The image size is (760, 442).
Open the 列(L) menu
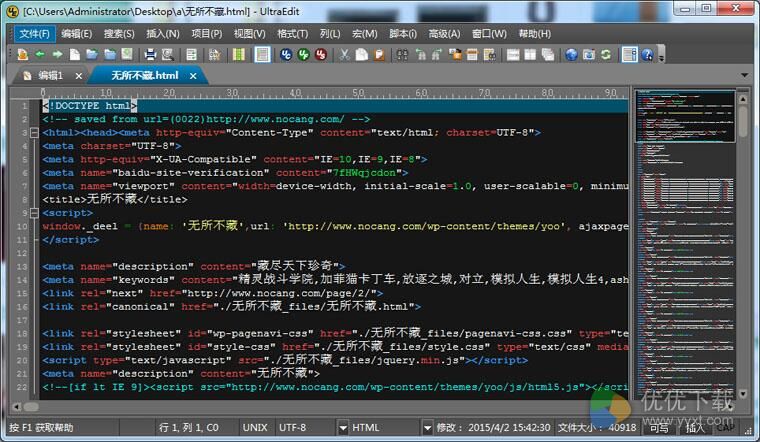[330, 33]
